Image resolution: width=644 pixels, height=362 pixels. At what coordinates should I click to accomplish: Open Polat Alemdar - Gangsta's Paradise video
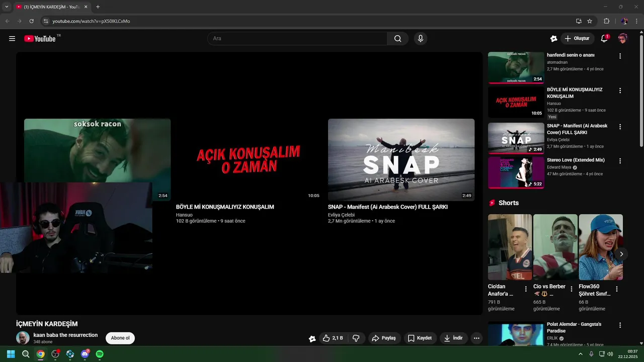point(574,327)
